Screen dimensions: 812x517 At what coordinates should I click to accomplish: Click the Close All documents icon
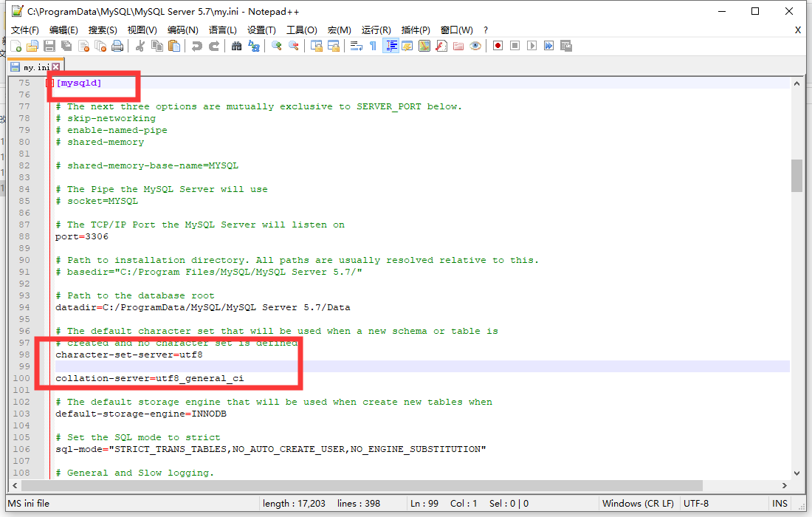tap(100, 46)
